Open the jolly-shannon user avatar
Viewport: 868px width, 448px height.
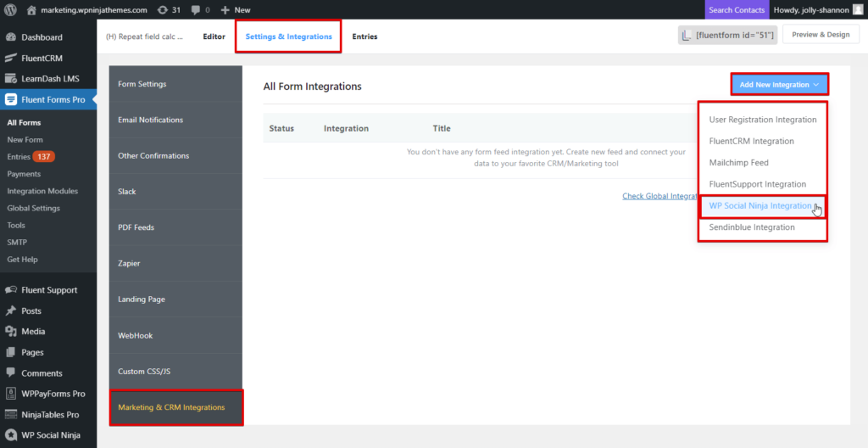[857, 9]
